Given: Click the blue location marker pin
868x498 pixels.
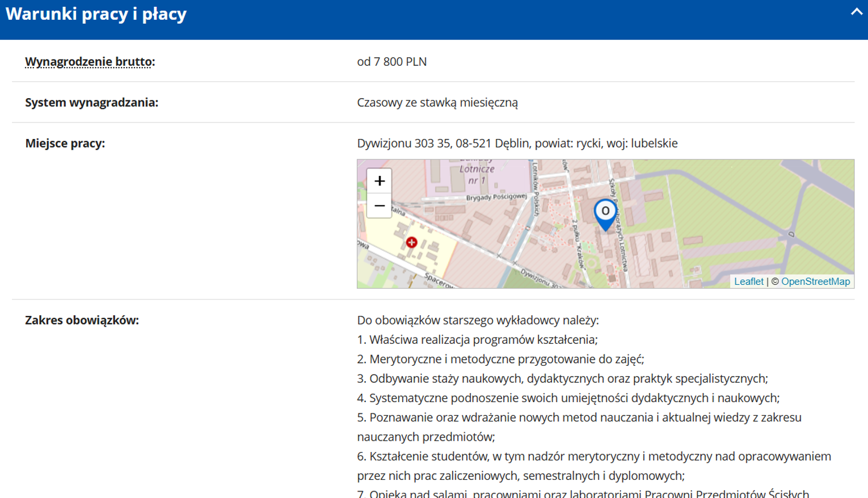Looking at the screenshot, I should point(605,213).
